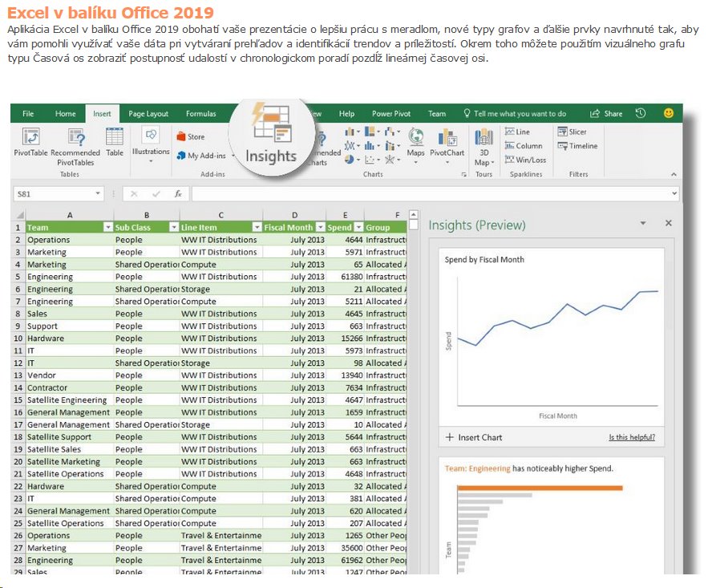Click the "Is this helpful?" link

631,437
